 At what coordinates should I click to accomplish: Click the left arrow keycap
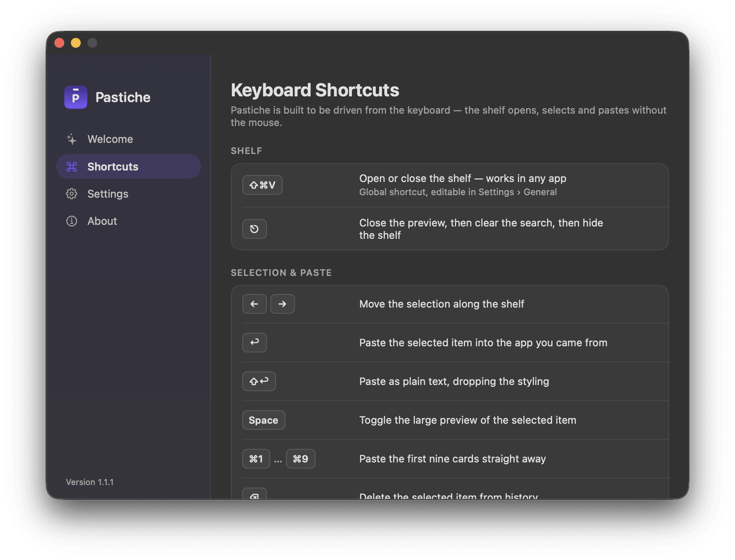pos(255,304)
